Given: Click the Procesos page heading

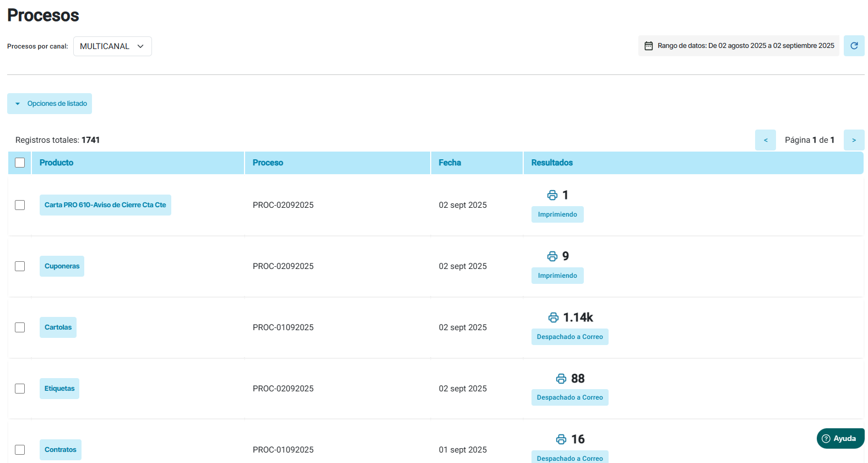Looking at the screenshot, I should pos(43,15).
